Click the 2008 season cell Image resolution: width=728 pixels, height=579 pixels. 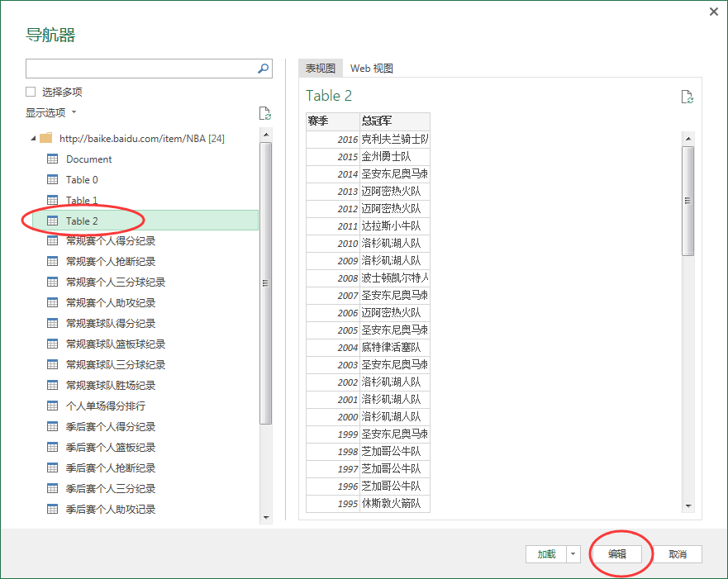[x=333, y=278]
